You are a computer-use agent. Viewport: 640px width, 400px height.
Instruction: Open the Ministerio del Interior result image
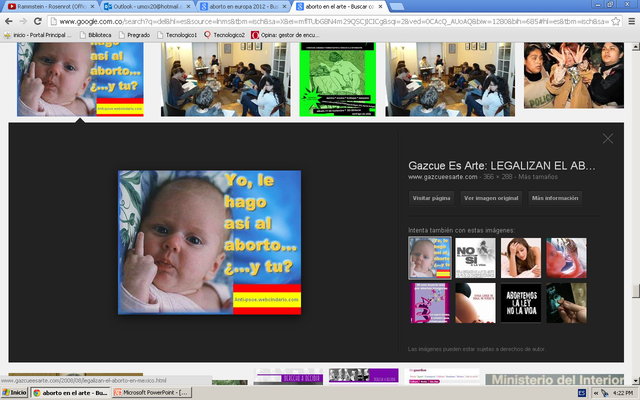click(555, 379)
